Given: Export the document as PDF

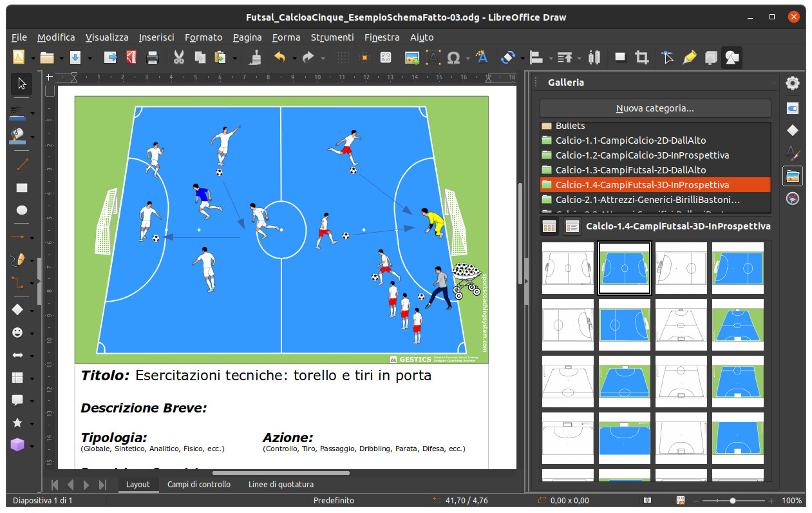Looking at the screenshot, I should coord(131,58).
